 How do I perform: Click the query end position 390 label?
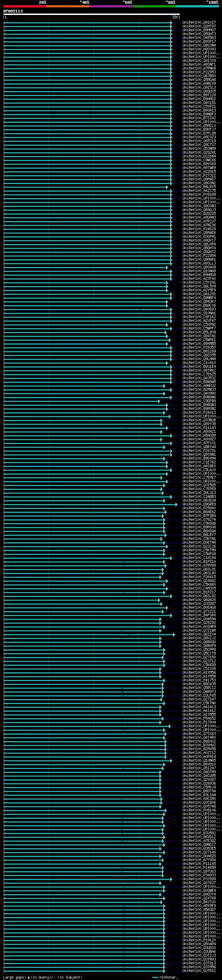click(175, 17)
